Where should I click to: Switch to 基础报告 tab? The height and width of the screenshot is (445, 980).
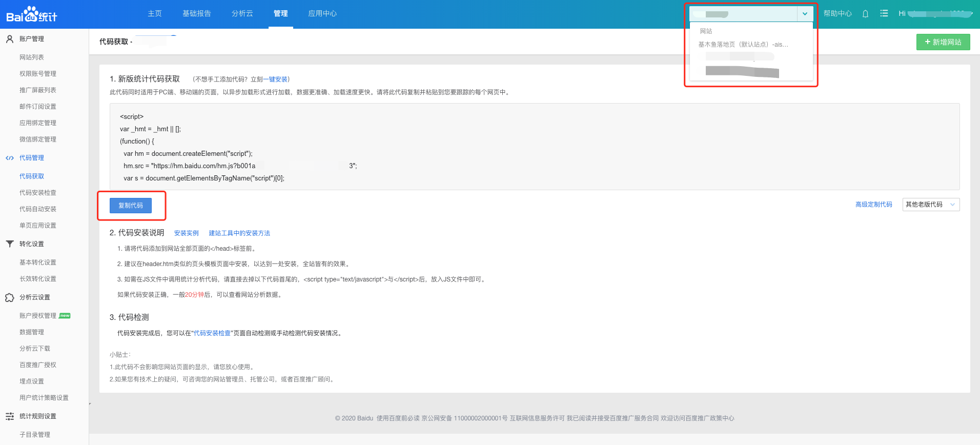197,13
